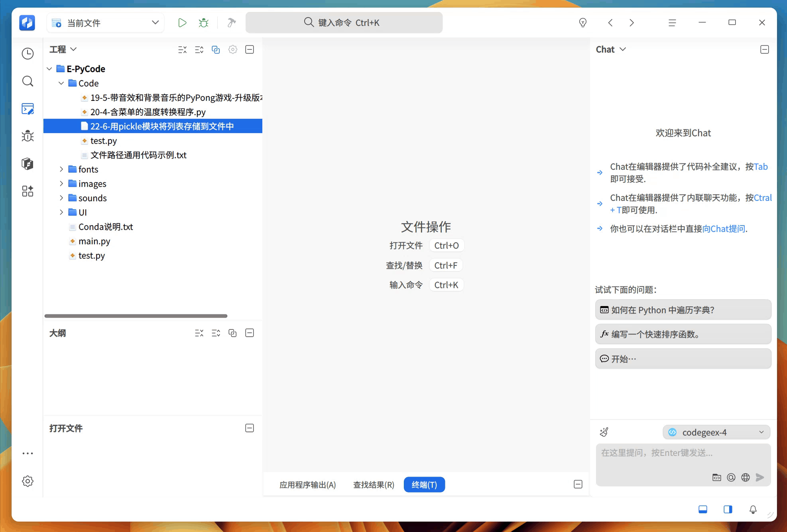Click suggestion 如何在 Python 中遍历字典?
The image size is (787, 532).
(x=683, y=310)
